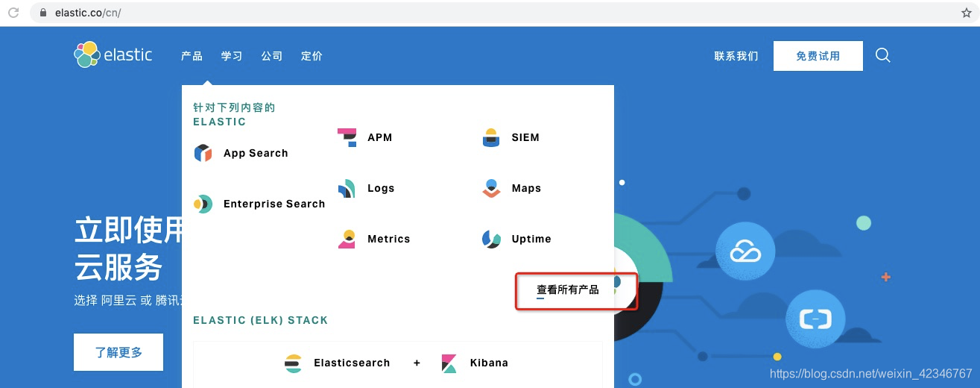Click the Metrics product icon
This screenshot has height=388, width=980.
pos(347,240)
